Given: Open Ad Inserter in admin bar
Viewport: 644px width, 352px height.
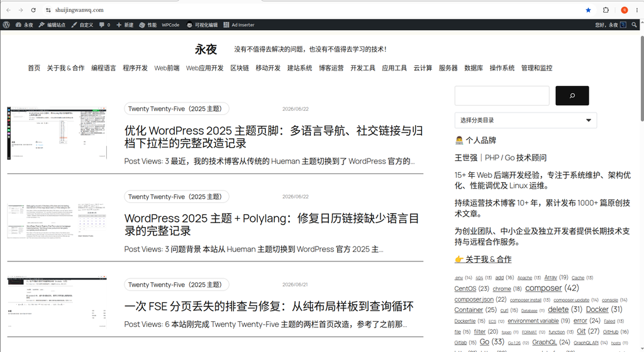Looking at the screenshot, I should tap(239, 25).
